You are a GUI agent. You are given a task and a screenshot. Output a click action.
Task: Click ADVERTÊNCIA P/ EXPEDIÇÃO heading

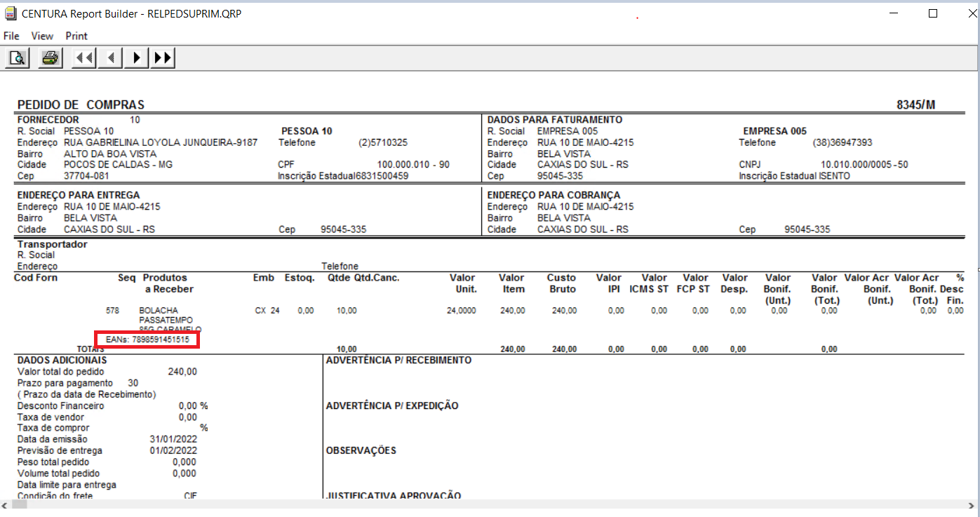(391, 405)
